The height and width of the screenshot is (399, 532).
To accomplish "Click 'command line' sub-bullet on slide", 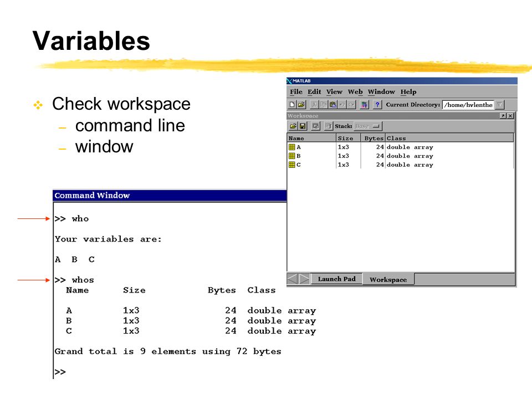I will pos(130,126).
